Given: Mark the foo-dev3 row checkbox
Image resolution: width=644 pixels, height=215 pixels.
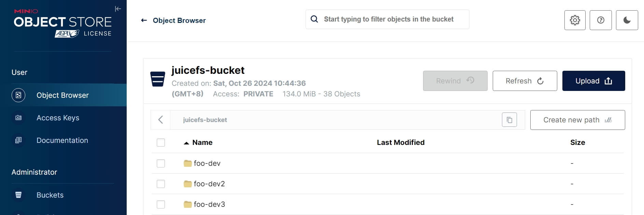Looking at the screenshot, I should coord(161,204).
